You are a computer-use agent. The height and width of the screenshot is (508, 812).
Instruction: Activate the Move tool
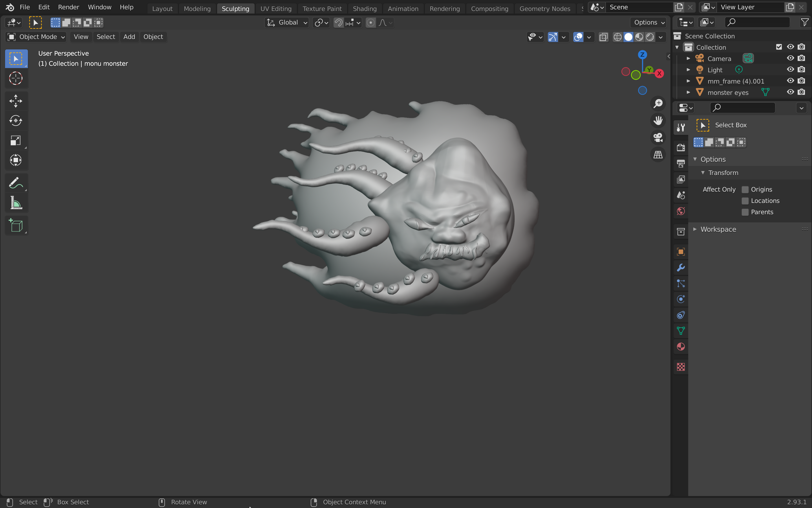coord(16,101)
